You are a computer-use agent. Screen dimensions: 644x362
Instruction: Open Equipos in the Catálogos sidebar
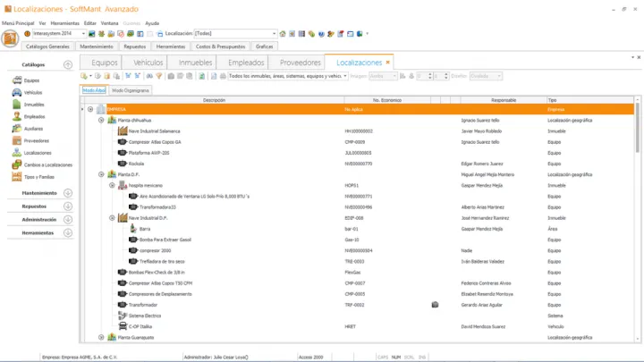(x=32, y=80)
